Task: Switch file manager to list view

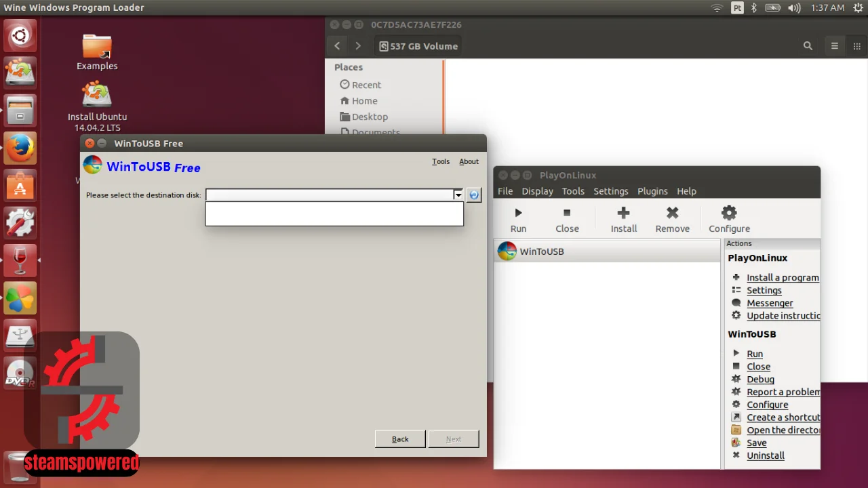Action: pos(835,46)
